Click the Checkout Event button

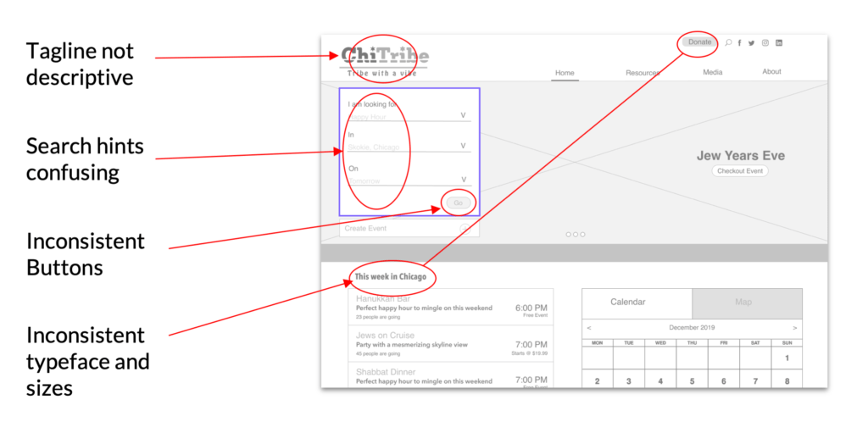[x=740, y=171]
